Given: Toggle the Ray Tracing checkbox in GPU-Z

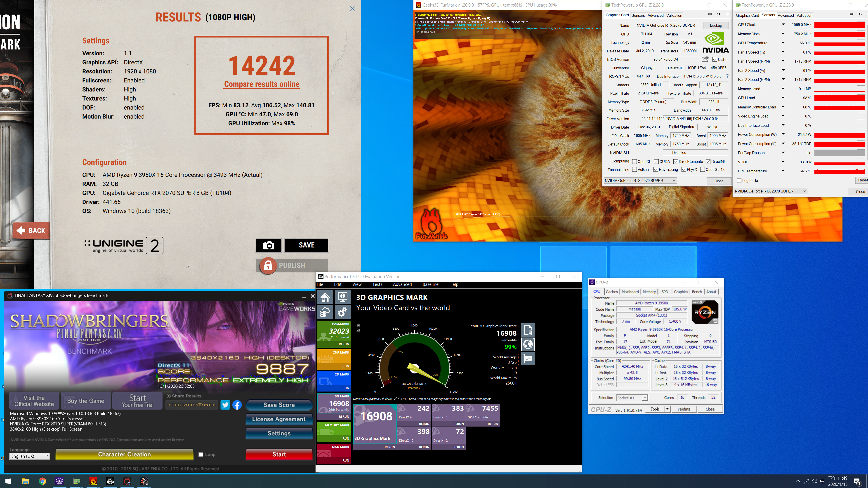Looking at the screenshot, I should pos(656,170).
